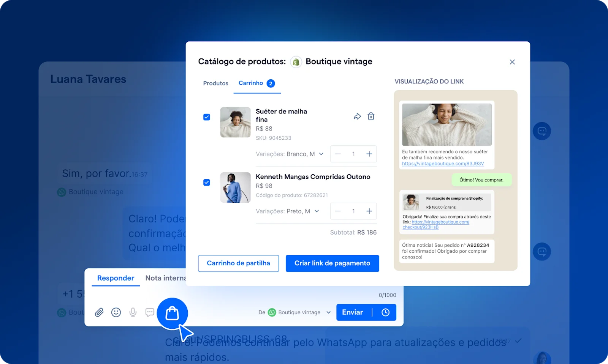Open the Preto, M variations dropdown

tap(317, 211)
